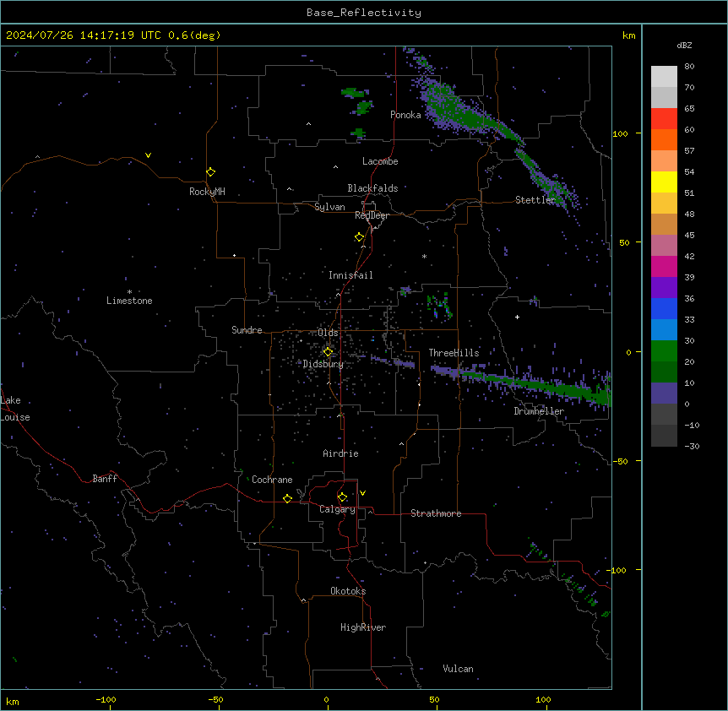This screenshot has width=728, height=711.
Task: Click the -100 tick on the bottom axis
Action: (x=106, y=700)
